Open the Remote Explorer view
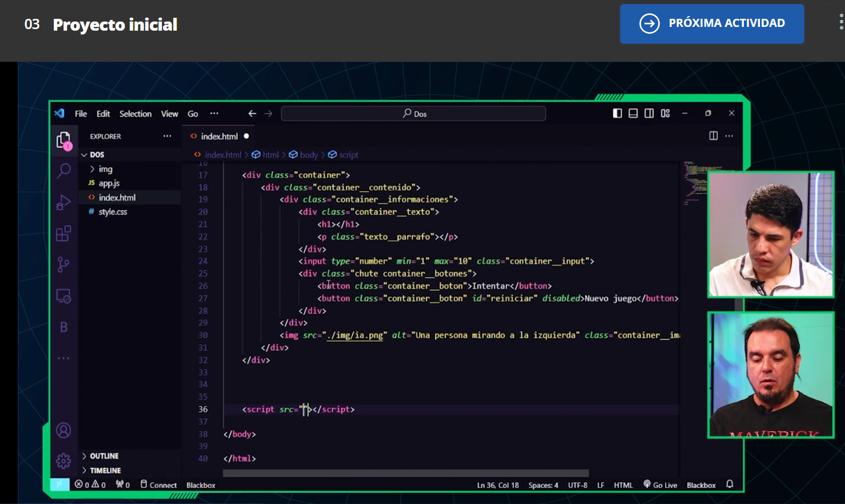 tap(63, 296)
